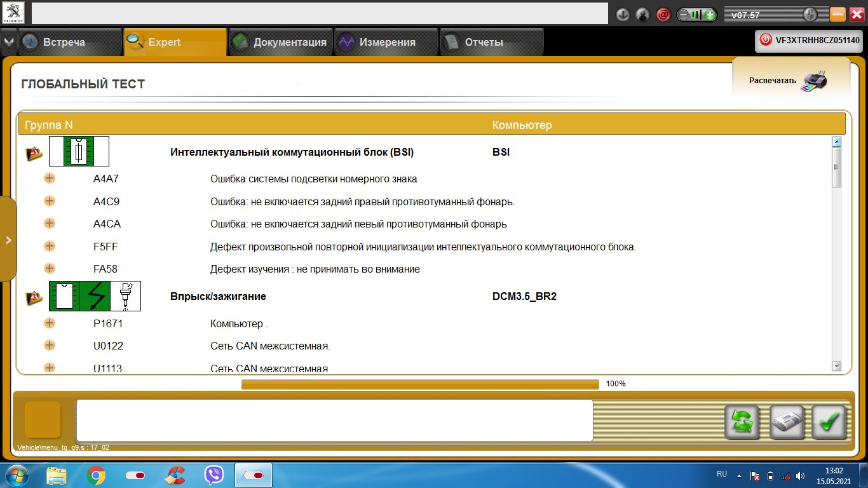The width and height of the screenshot is (868, 488).
Task: Click the RU language indicator in the taskbar
Action: click(722, 474)
